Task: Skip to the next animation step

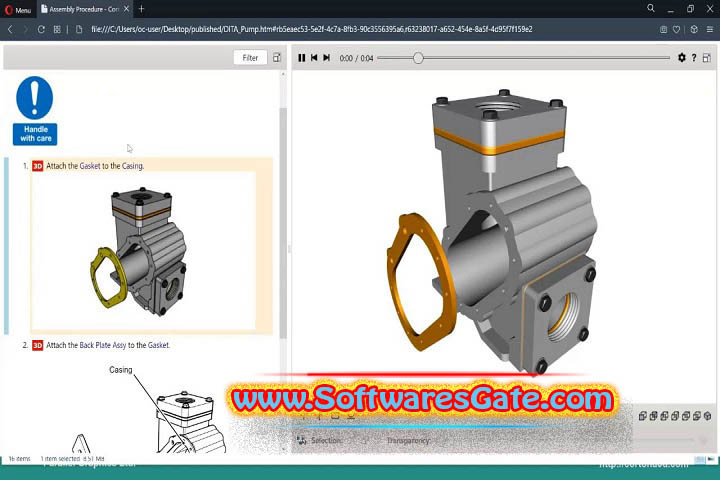Action: point(326,58)
